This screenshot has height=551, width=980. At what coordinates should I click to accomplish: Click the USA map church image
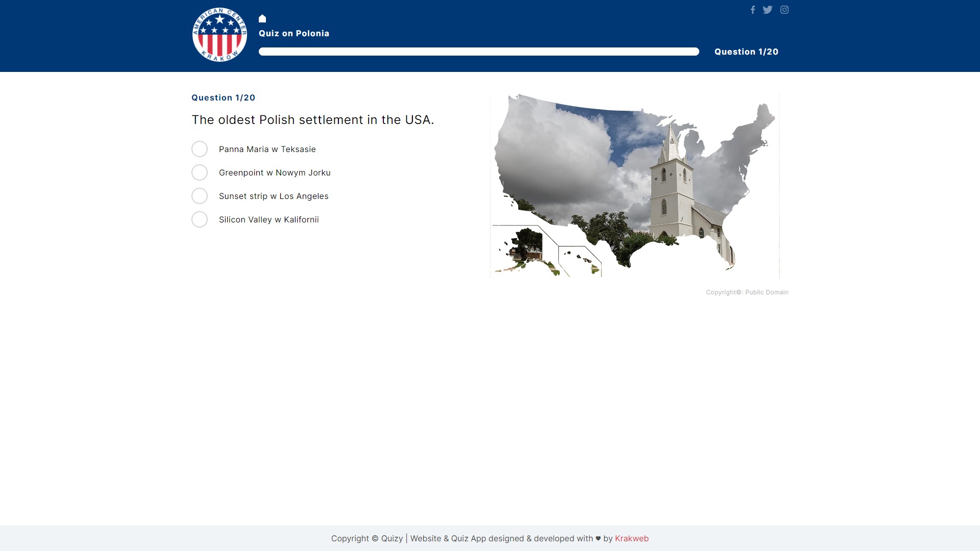point(635,185)
